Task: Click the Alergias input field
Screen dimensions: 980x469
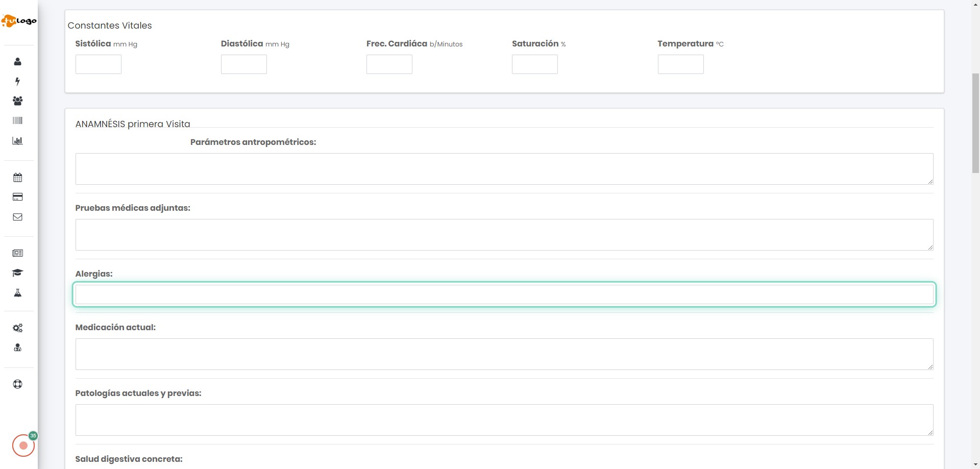Action: pyautogui.click(x=504, y=294)
